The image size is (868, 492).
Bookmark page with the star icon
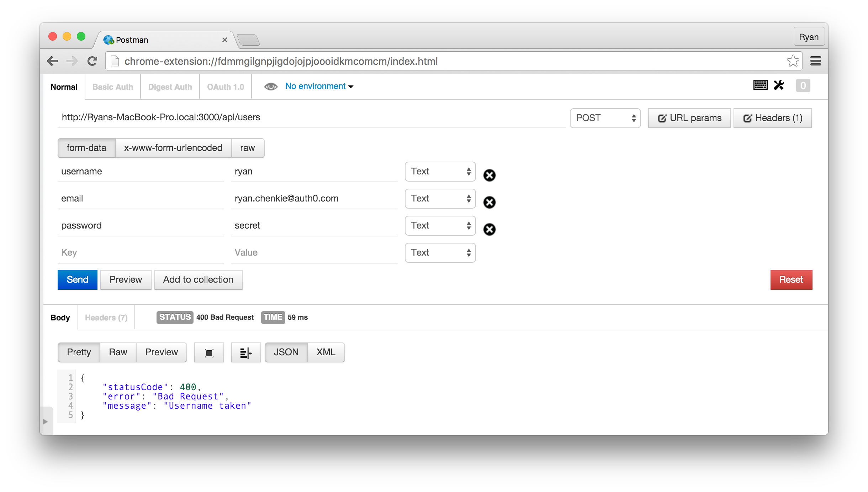pyautogui.click(x=793, y=61)
